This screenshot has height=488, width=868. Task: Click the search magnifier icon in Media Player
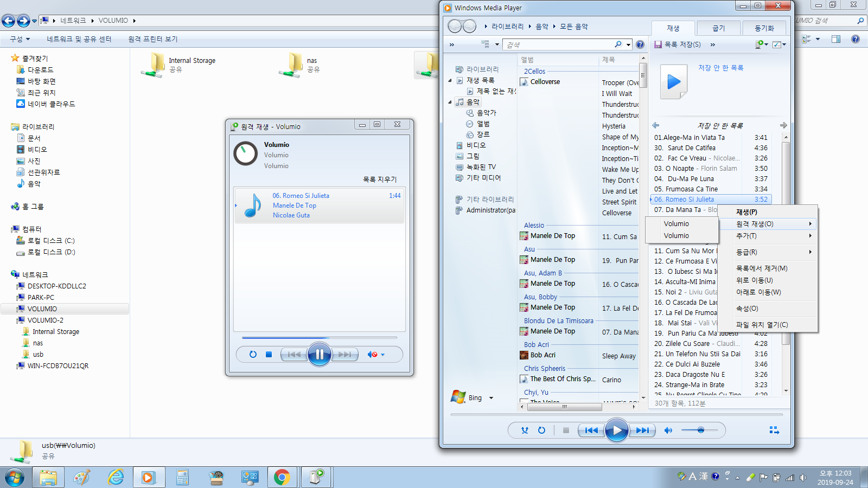click(x=618, y=44)
